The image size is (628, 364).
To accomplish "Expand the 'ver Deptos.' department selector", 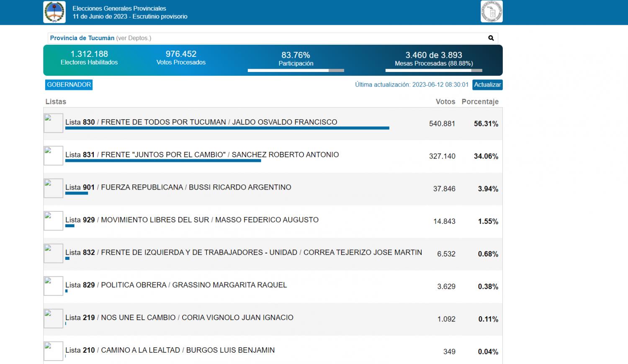I will coord(134,38).
